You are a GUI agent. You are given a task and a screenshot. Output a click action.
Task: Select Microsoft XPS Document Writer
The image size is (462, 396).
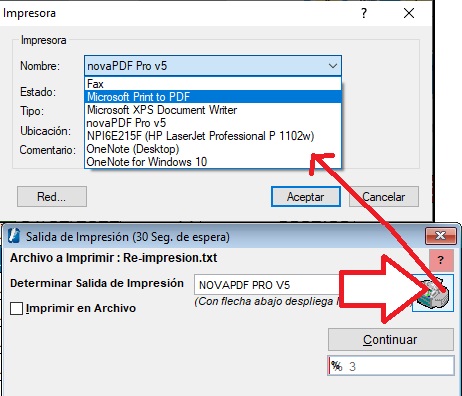213,110
